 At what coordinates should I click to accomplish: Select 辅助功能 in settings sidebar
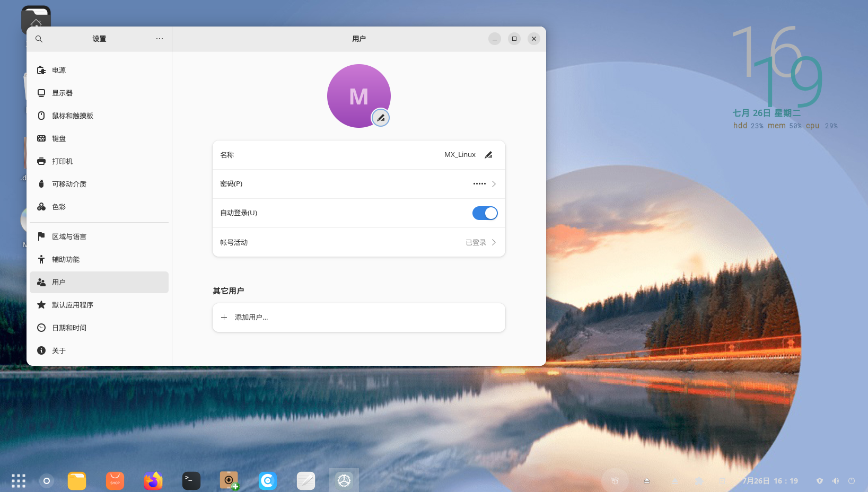99,259
